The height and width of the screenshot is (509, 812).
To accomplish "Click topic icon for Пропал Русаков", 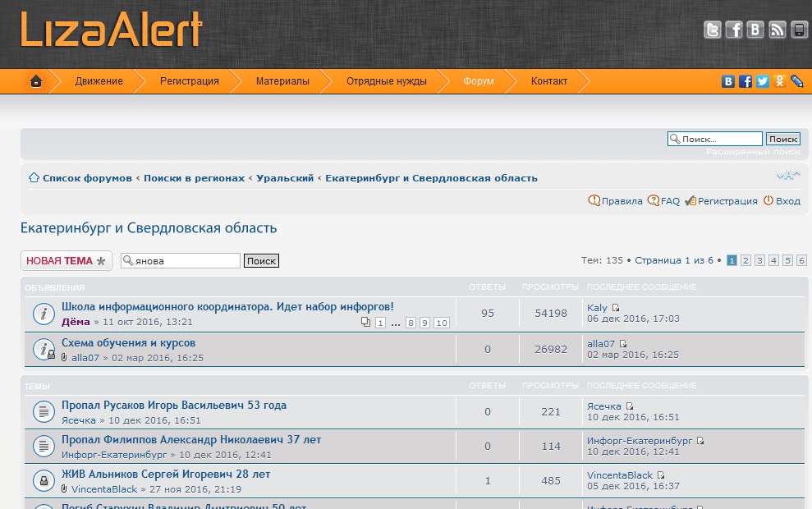I will pyautogui.click(x=44, y=411).
